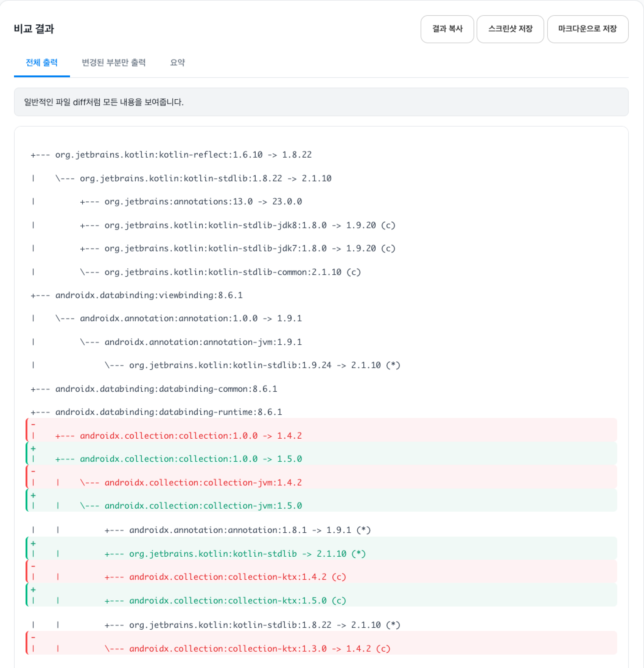Select the 요약 tab
Image resolution: width=644 pixels, height=668 pixels.
177,63
